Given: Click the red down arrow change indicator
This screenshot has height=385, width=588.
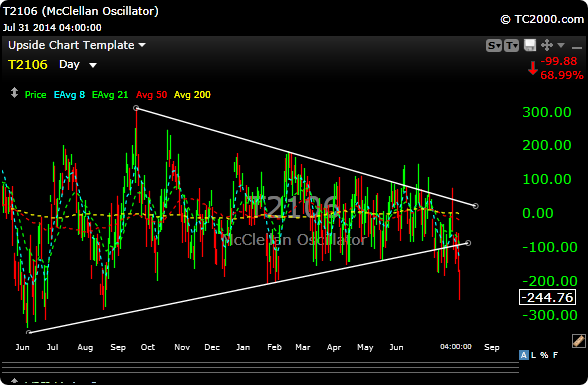Looking at the screenshot, I should tap(533, 68).
